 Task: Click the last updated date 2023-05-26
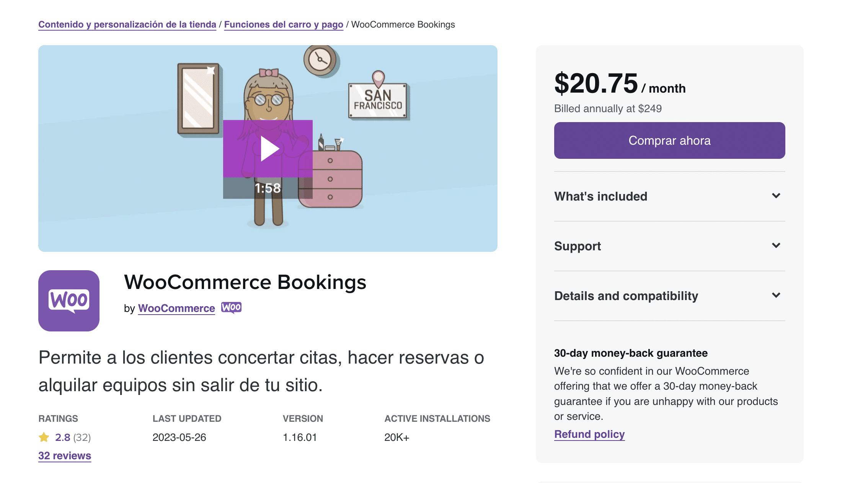point(179,437)
